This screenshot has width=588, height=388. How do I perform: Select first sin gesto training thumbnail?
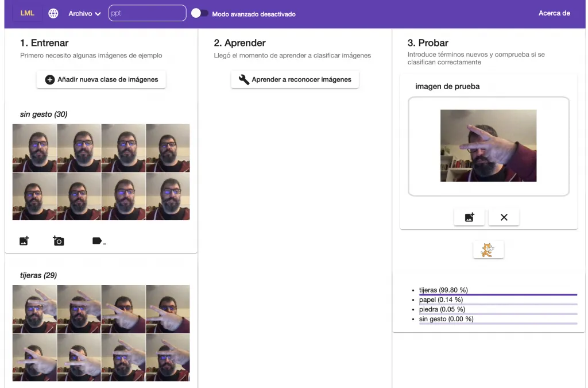pos(34,148)
